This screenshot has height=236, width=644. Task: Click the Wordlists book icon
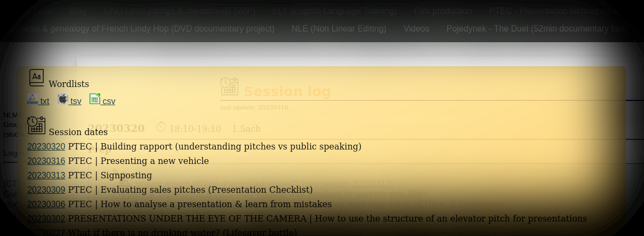click(36, 78)
